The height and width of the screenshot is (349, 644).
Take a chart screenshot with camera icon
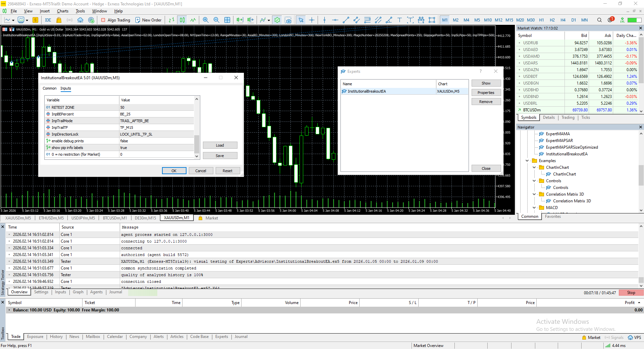[x=288, y=20]
